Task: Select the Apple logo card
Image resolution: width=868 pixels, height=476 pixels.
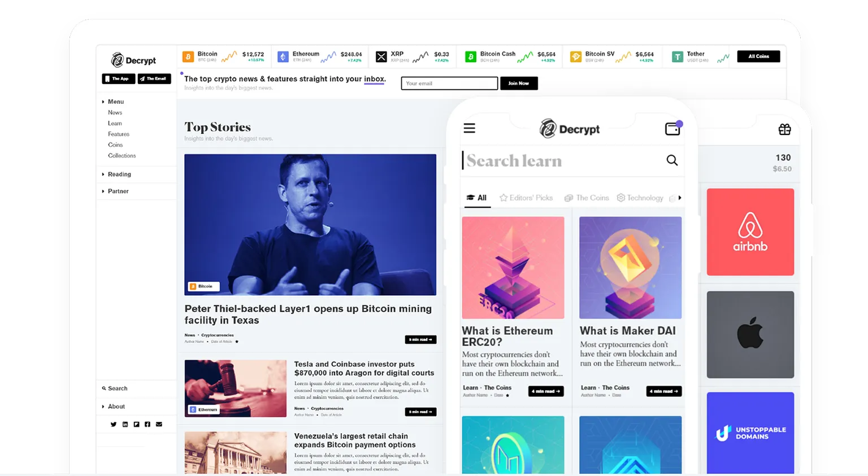Action: pyautogui.click(x=750, y=334)
